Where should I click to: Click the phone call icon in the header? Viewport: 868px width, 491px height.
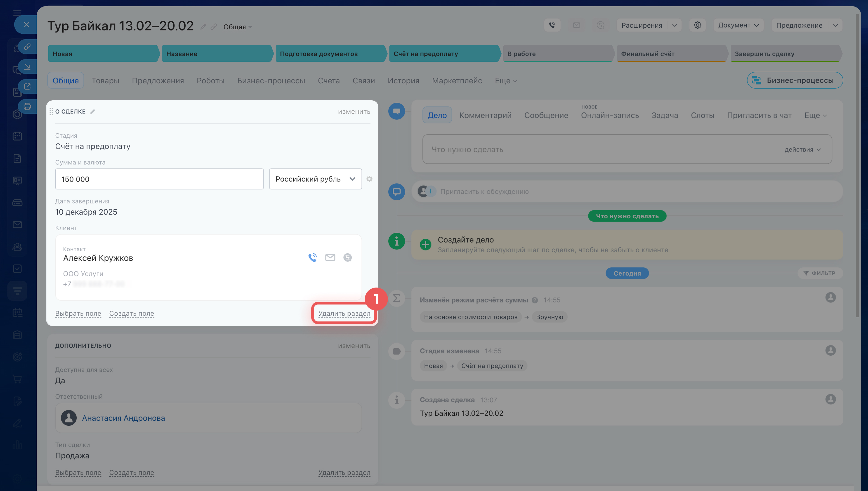click(x=552, y=25)
